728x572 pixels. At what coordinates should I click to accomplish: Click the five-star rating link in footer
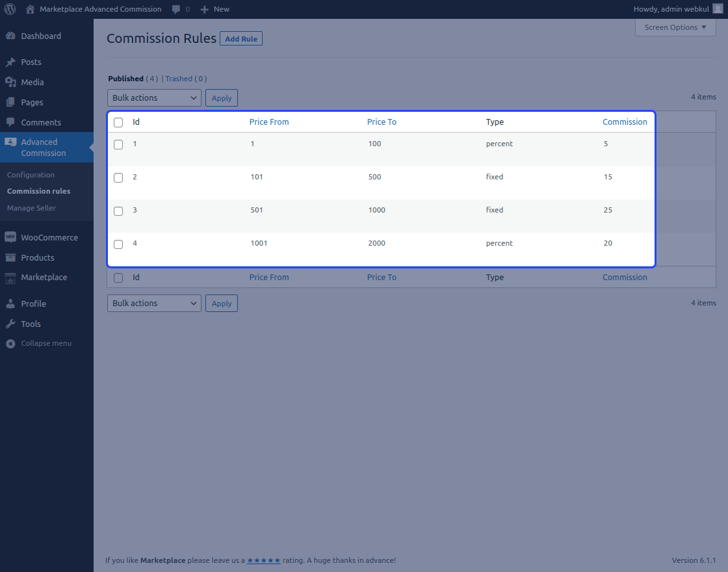264,560
